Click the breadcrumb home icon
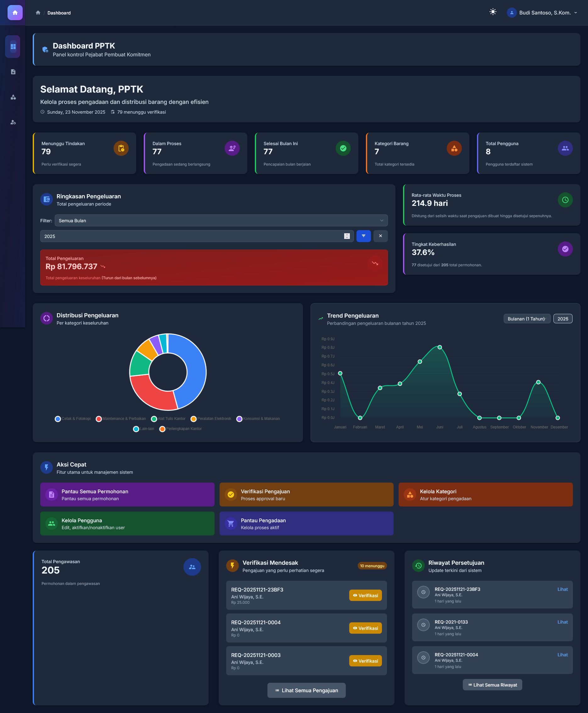This screenshot has width=588, height=713. click(x=38, y=13)
